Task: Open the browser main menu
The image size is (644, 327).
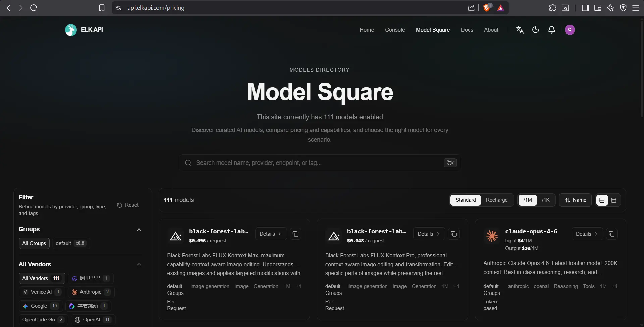Action: pos(636,8)
